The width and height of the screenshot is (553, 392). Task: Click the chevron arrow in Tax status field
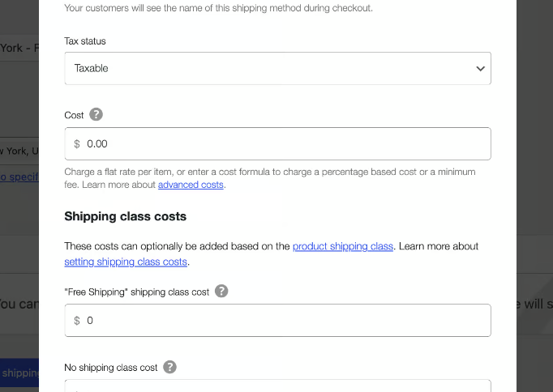pyautogui.click(x=480, y=69)
